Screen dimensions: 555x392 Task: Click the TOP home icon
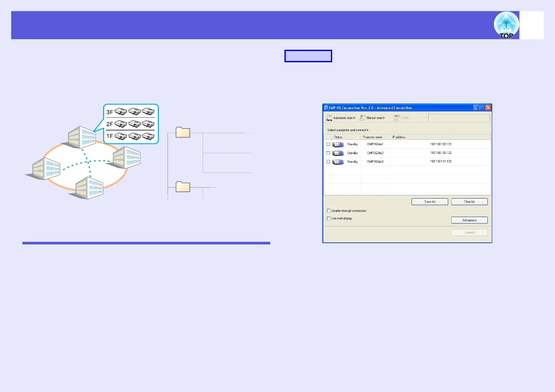click(506, 25)
